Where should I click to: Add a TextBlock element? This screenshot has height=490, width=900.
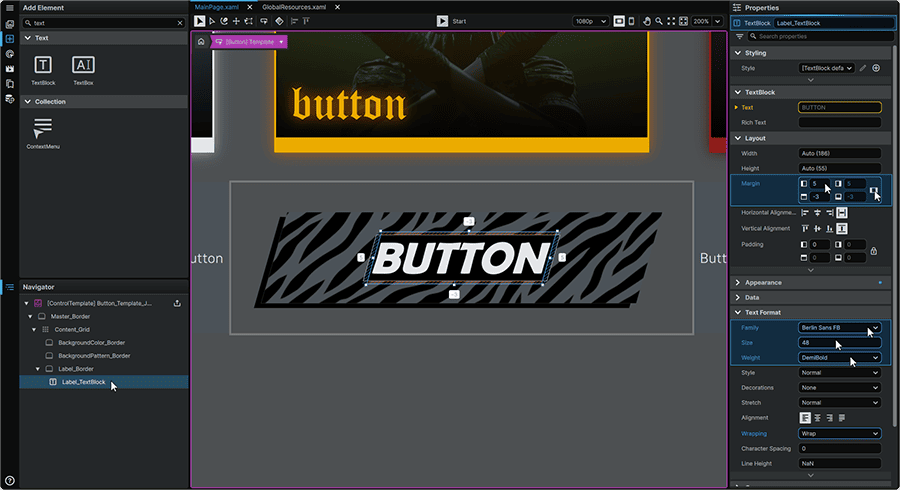click(43, 70)
